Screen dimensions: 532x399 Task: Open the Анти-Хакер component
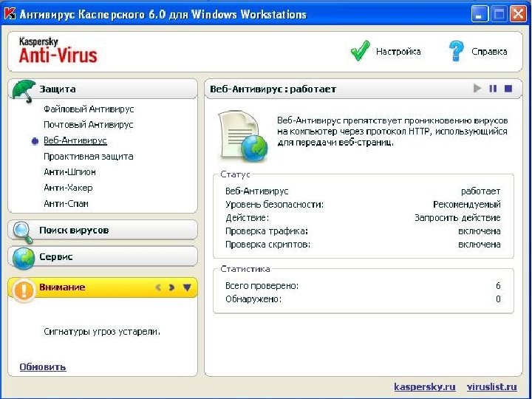[x=68, y=188]
